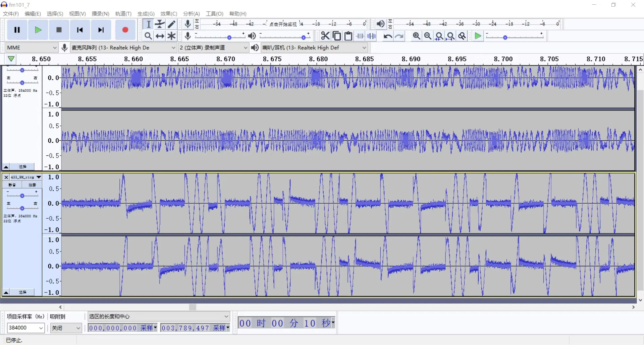
Task: Open the 编辑(E) menu
Action: click(33, 14)
